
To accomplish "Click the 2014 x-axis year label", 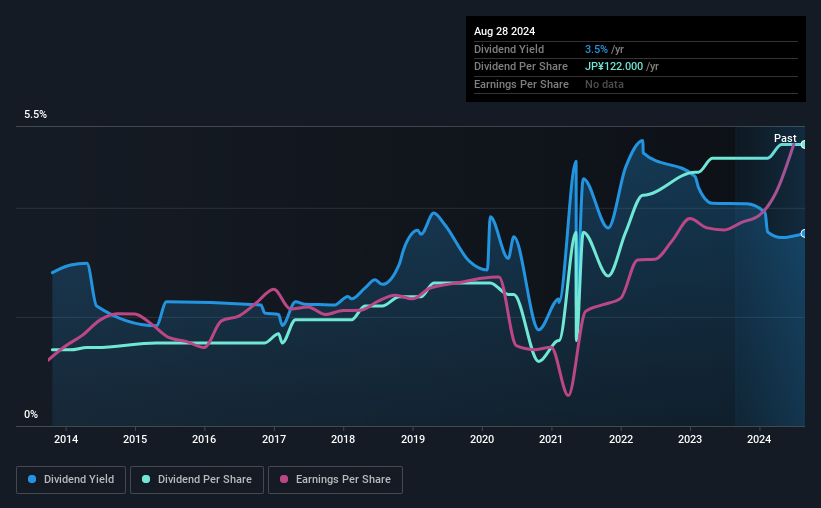I will point(66,438).
